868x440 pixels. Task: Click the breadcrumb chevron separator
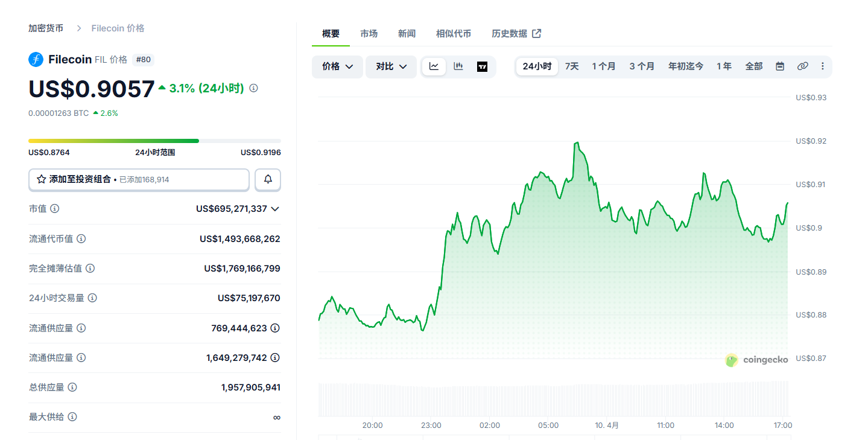pyautogui.click(x=79, y=28)
